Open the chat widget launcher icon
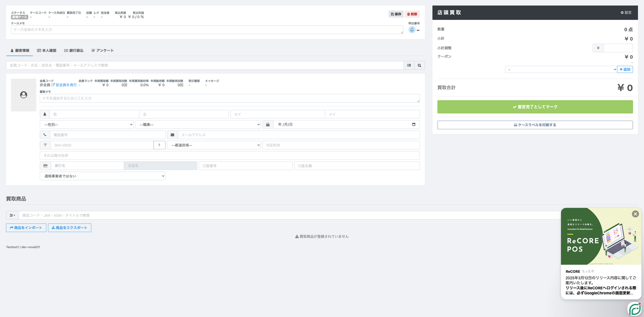 [634, 309]
